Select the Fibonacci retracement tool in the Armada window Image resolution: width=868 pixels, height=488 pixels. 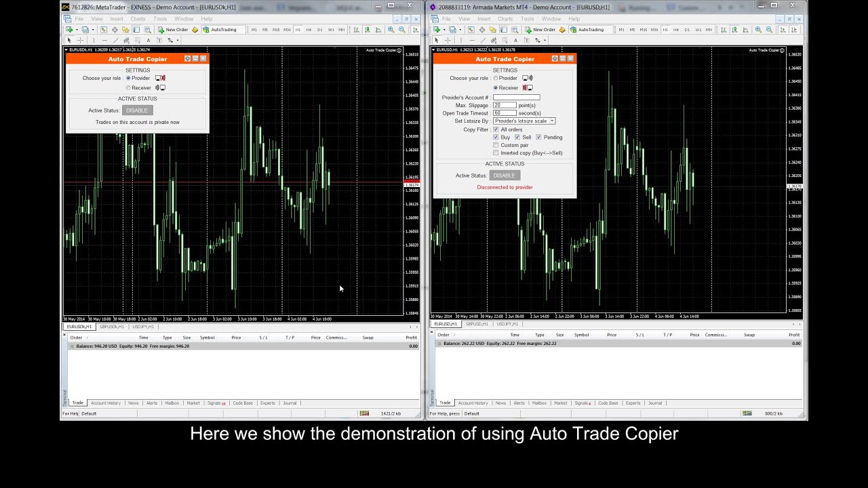click(x=505, y=40)
